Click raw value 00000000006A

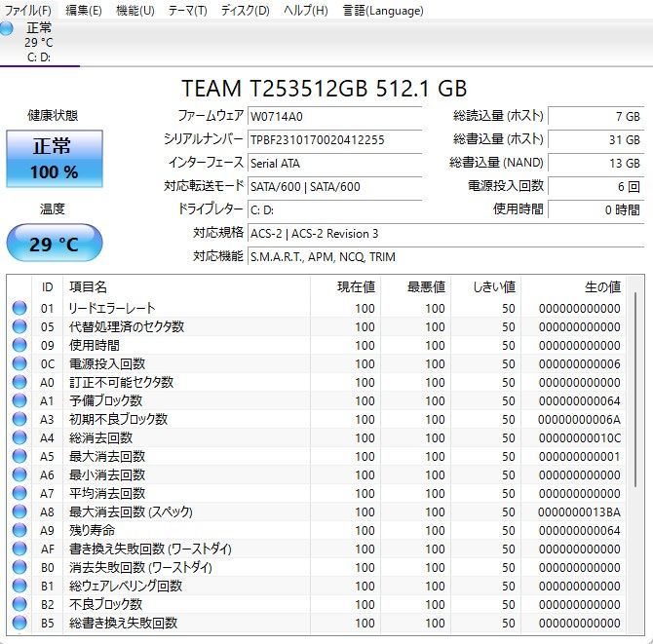tap(579, 420)
